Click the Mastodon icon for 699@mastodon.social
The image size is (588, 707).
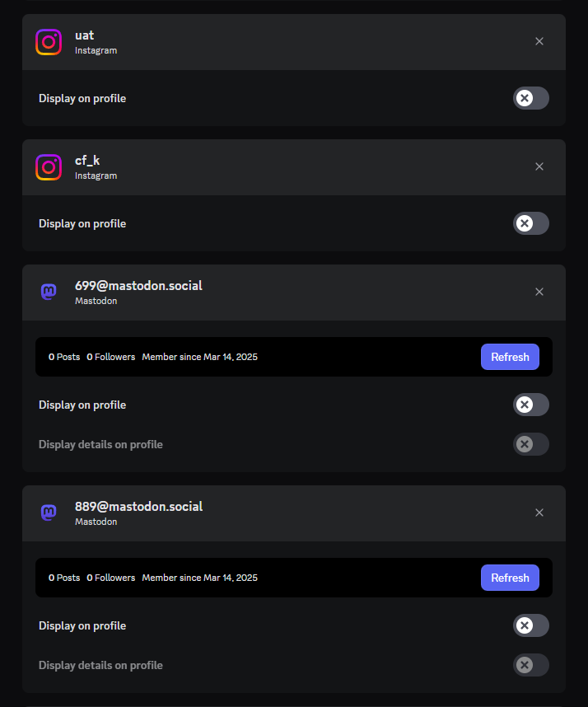(x=49, y=293)
